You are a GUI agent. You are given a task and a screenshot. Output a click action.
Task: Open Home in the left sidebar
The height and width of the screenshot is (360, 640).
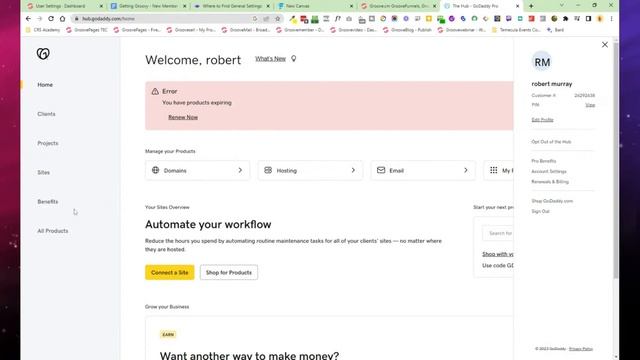coord(45,85)
